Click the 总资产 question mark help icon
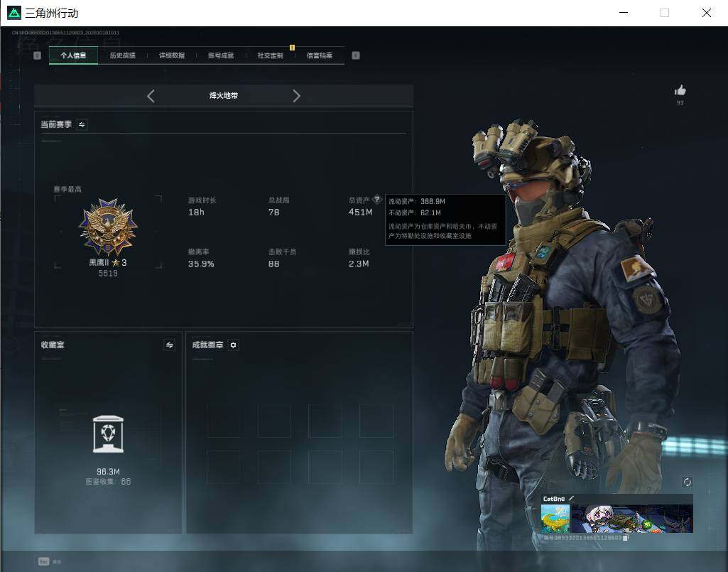 [377, 200]
